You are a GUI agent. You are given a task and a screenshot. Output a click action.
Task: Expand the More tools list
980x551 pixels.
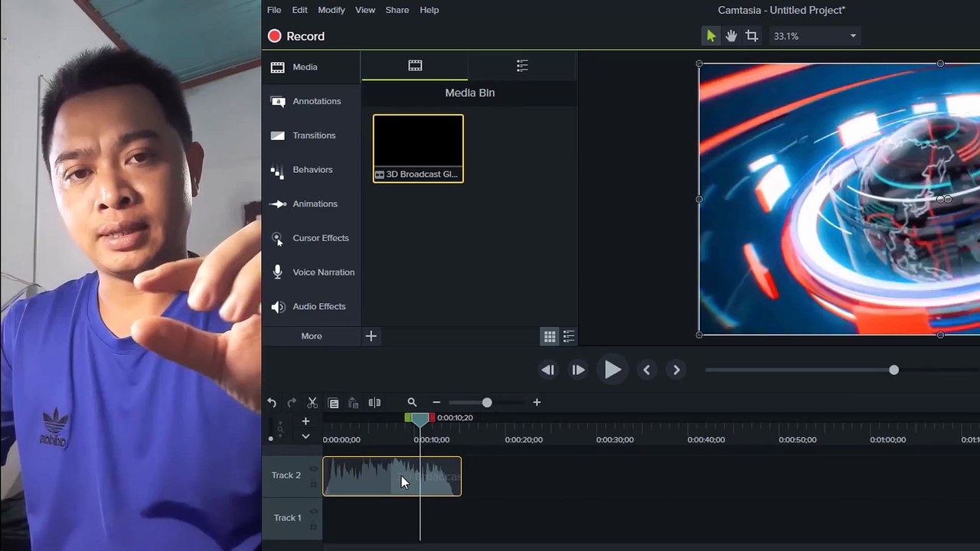312,336
